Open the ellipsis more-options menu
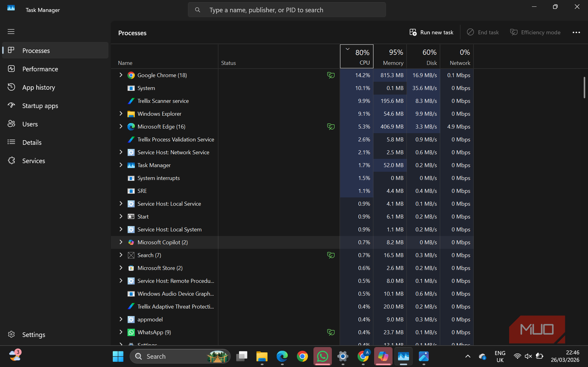The height and width of the screenshot is (367, 588). 576,32
